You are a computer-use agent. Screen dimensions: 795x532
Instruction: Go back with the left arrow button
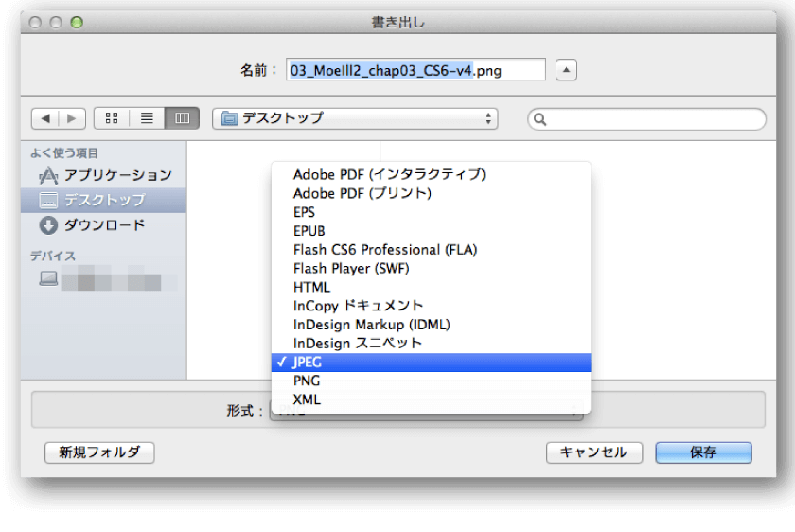pos(45,118)
